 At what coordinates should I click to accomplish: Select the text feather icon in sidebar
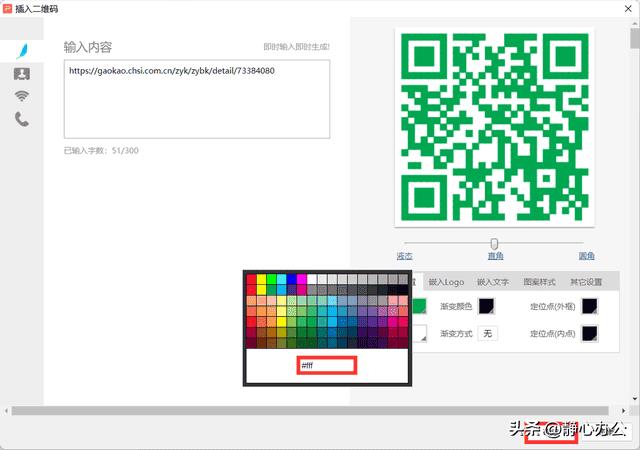pyautogui.click(x=22, y=51)
